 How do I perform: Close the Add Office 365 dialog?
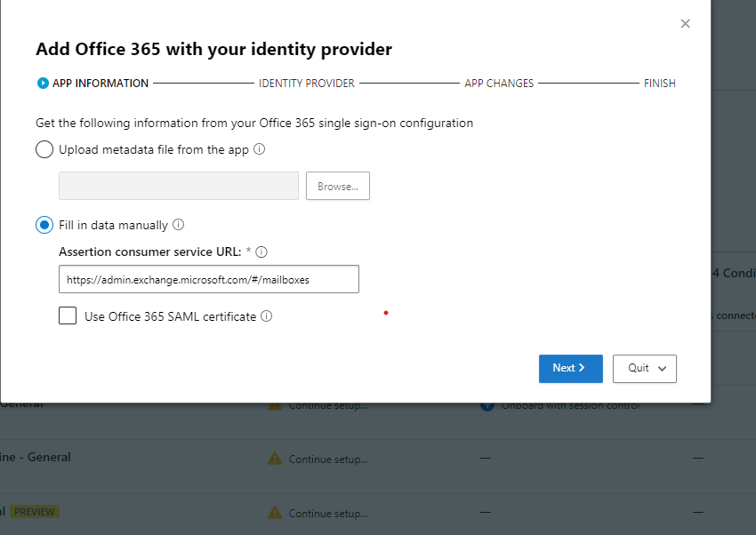(x=685, y=24)
